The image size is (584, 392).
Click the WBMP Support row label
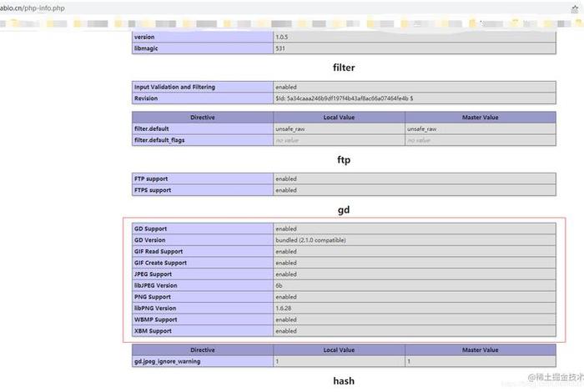coord(155,319)
